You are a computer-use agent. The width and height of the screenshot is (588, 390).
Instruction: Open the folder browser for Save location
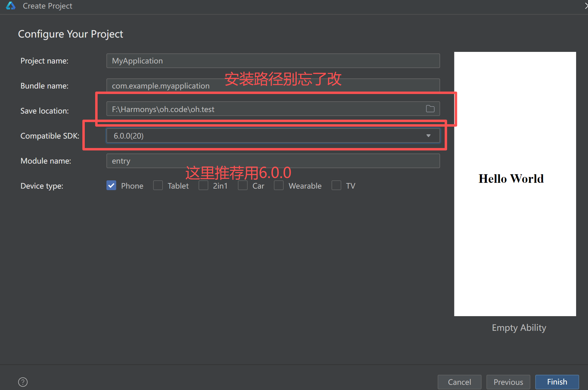click(430, 109)
